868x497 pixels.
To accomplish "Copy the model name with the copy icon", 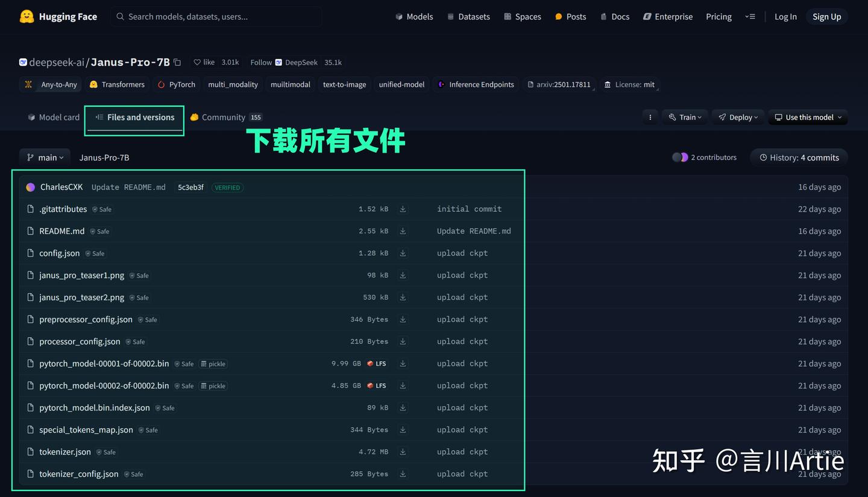I will [x=177, y=62].
